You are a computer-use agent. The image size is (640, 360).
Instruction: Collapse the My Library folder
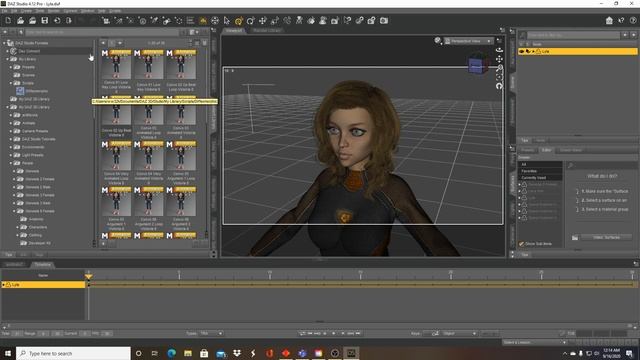pos(7,59)
